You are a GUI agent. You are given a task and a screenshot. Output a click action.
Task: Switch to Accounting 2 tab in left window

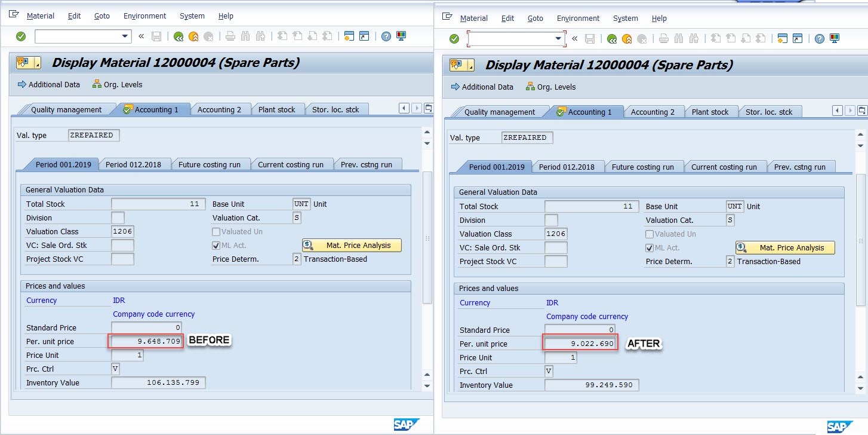[219, 109]
